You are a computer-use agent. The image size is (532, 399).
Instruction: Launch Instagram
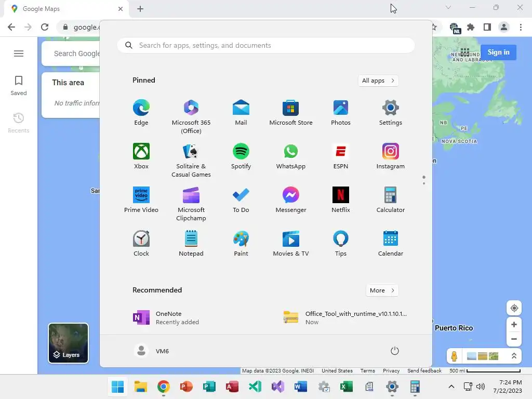(x=391, y=156)
